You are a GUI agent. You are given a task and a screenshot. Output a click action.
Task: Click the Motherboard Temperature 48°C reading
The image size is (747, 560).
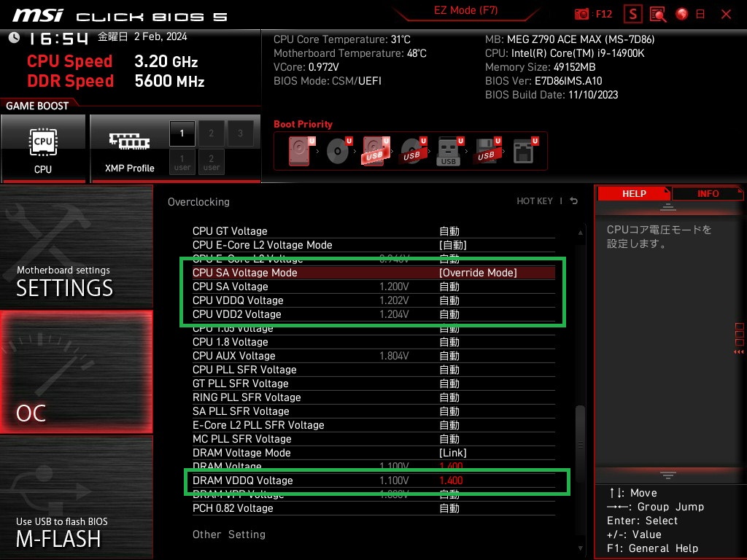click(x=349, y=53)
